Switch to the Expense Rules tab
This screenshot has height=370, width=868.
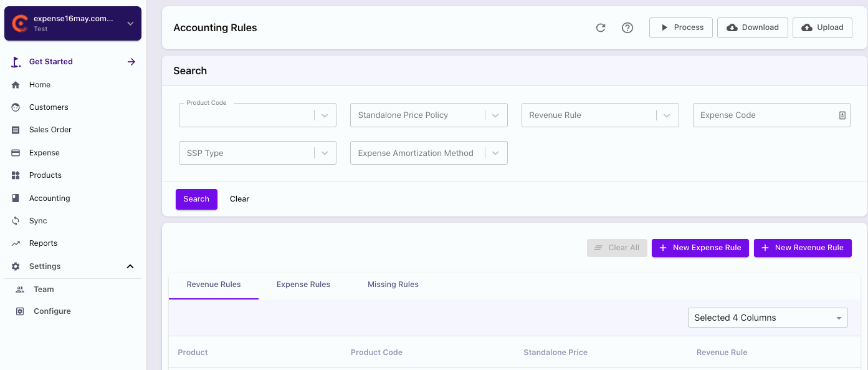pyautogui.click(x=303, y=285)
